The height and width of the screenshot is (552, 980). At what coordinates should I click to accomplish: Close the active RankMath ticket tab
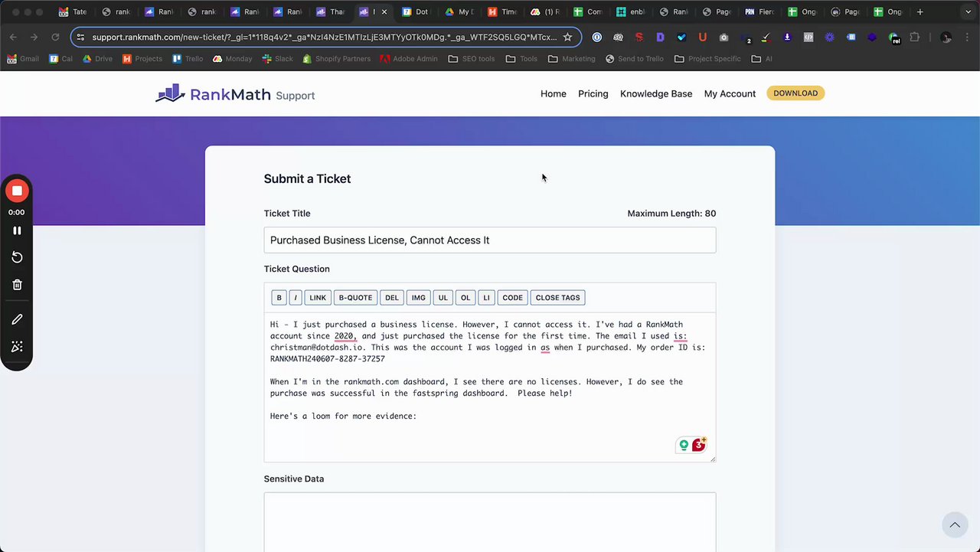(x=384, y=11)
